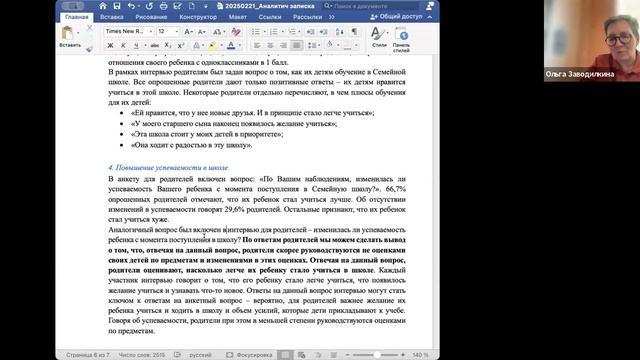Open the Конструктор ribbon tab
The image size is (640, 360).
coord(198,17)
